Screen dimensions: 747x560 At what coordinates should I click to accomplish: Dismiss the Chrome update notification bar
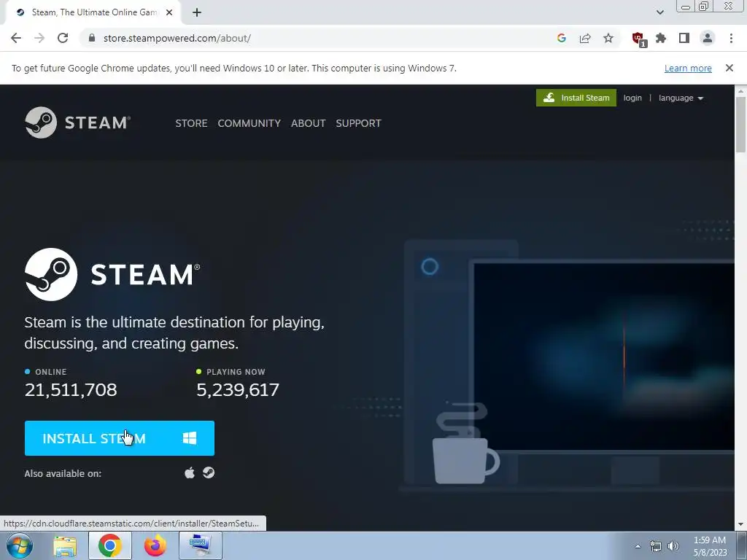point(729,68)
